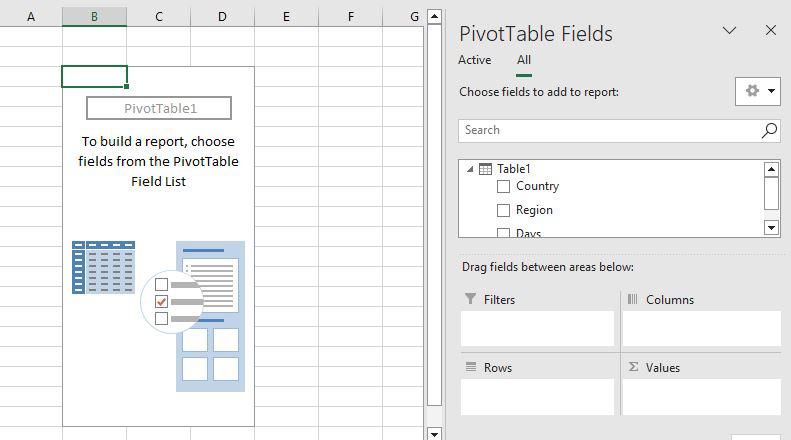Click into the field Search box
This screenshot has height=440, width=791.
coord(610,130)
